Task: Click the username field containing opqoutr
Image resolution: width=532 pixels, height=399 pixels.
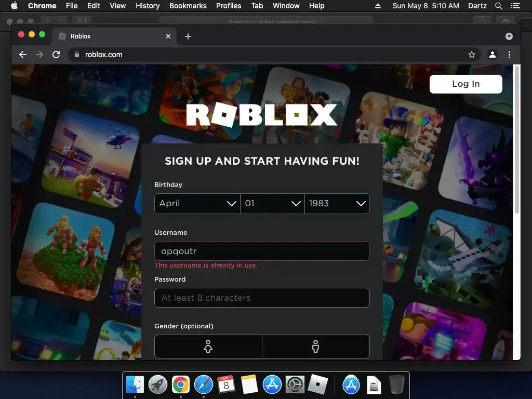Action: point(262,251)
